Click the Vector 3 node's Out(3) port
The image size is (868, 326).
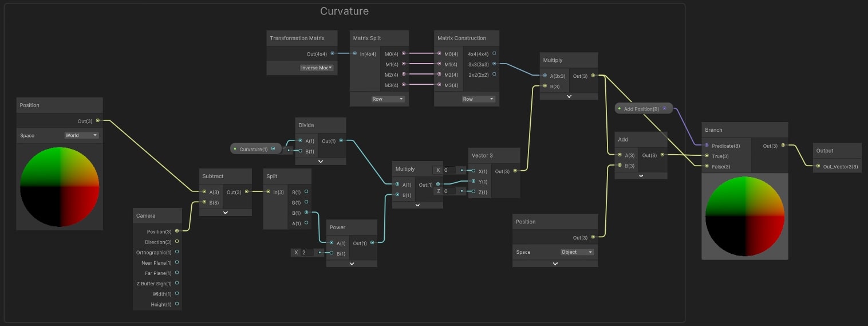[515, 171]
